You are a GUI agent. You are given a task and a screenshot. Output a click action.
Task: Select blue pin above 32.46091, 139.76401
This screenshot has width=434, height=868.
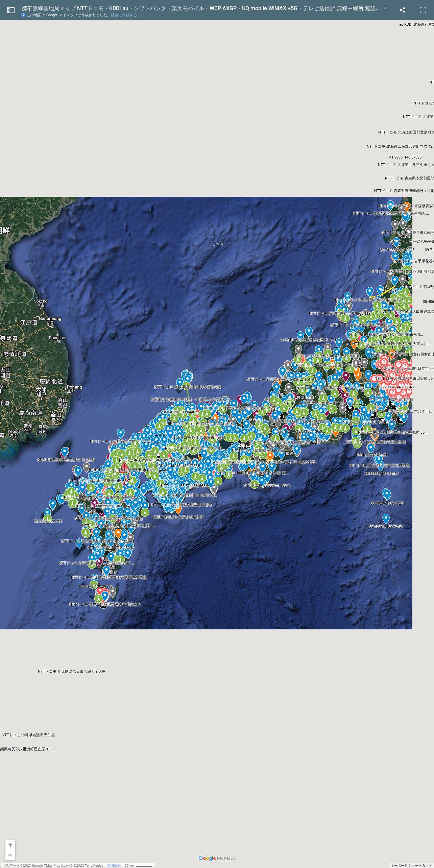coord(386,519)
